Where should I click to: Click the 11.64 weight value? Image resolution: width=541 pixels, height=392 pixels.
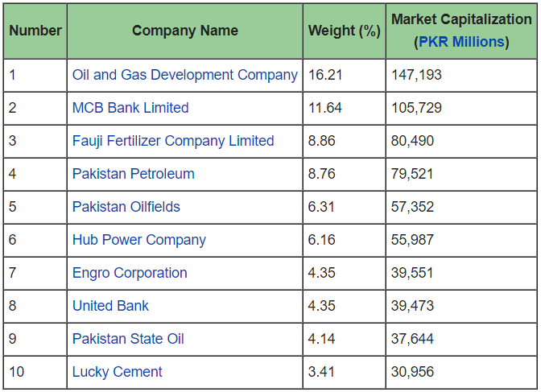(325, 108)
